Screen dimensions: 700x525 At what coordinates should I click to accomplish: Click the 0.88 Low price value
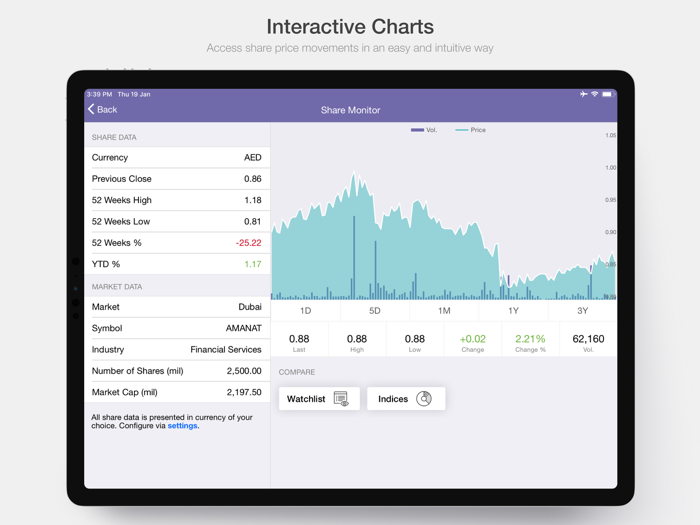pyautogui.click(x=415, y=339)
